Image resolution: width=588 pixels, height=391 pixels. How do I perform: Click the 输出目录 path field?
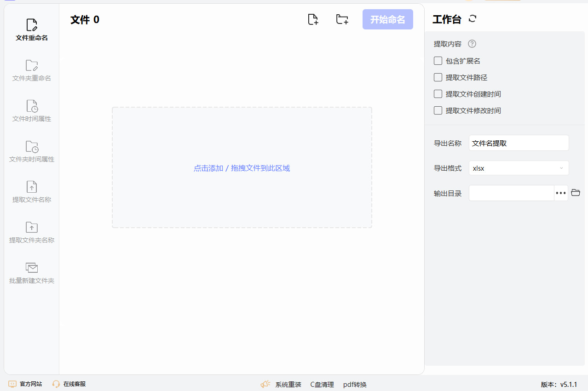click(511, 193)
